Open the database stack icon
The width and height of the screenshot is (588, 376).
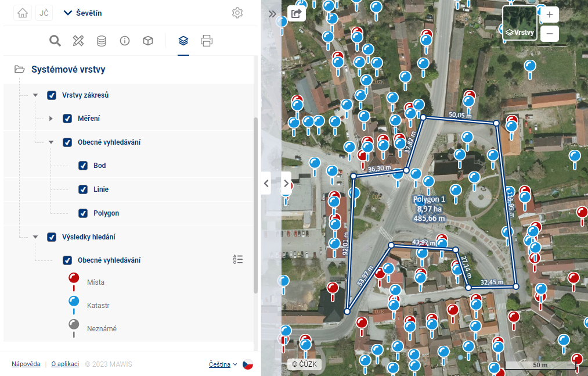pyautogui.click(x=102, y=41)
